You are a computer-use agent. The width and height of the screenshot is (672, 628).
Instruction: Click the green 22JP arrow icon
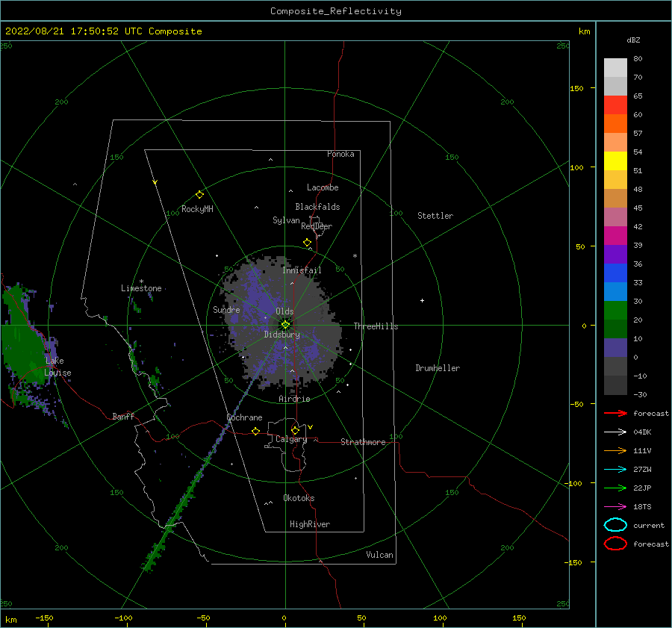click(x=615, y=488)
